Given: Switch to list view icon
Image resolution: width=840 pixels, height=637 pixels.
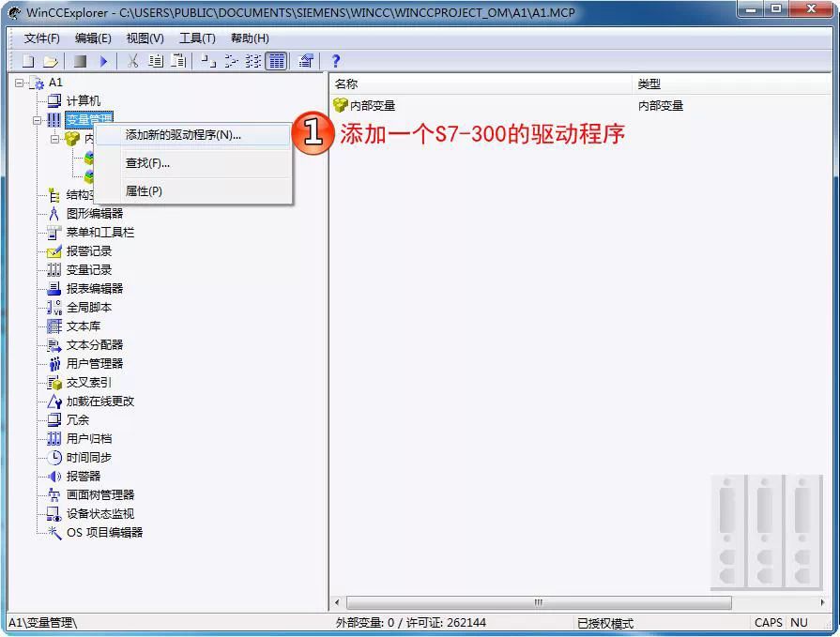Looking at the screenshot, I should (x=252, y=61).
